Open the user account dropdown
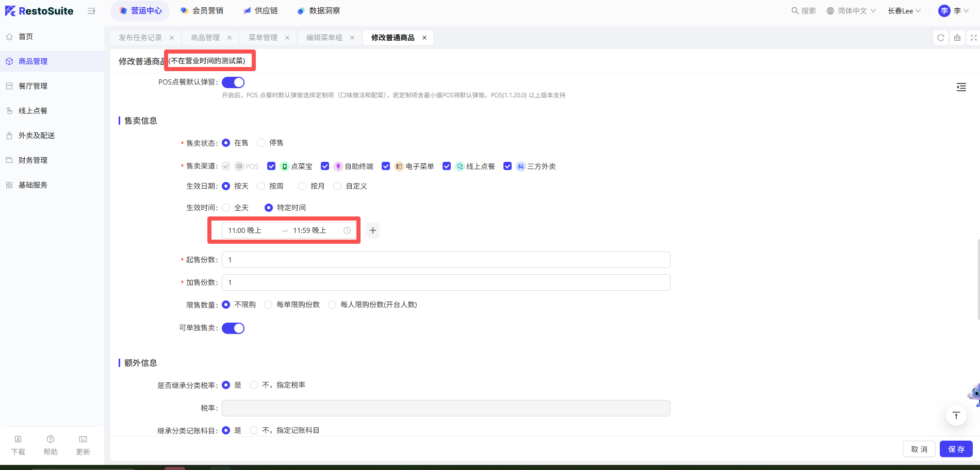Viewport: 980px width, 470px height. 953,11
